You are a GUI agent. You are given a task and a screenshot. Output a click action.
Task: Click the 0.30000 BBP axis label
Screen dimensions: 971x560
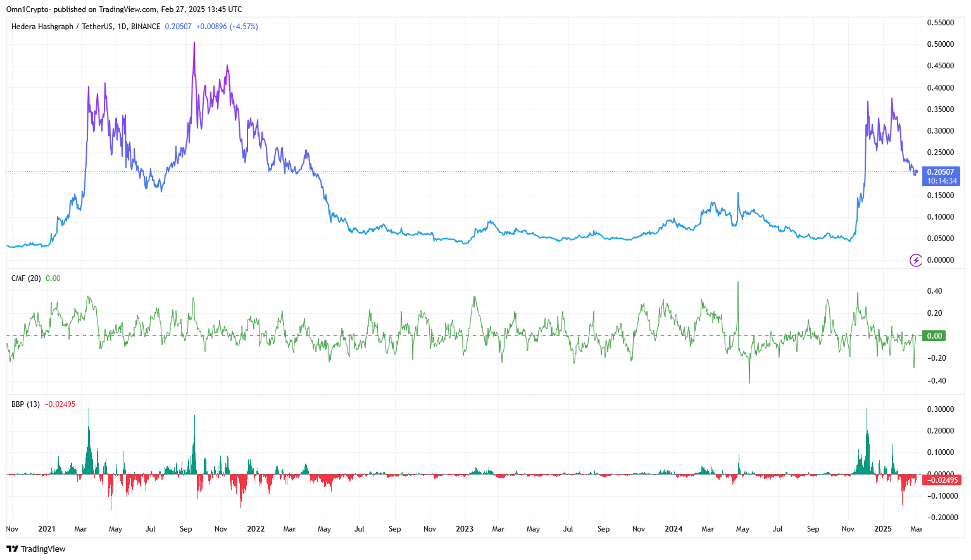pos(941,409)
